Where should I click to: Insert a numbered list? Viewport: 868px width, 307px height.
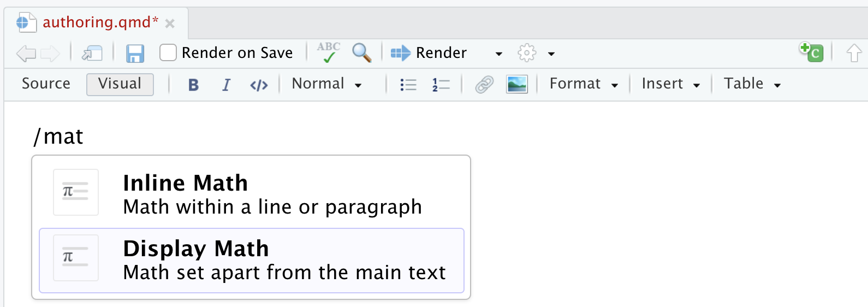(441, 85)
